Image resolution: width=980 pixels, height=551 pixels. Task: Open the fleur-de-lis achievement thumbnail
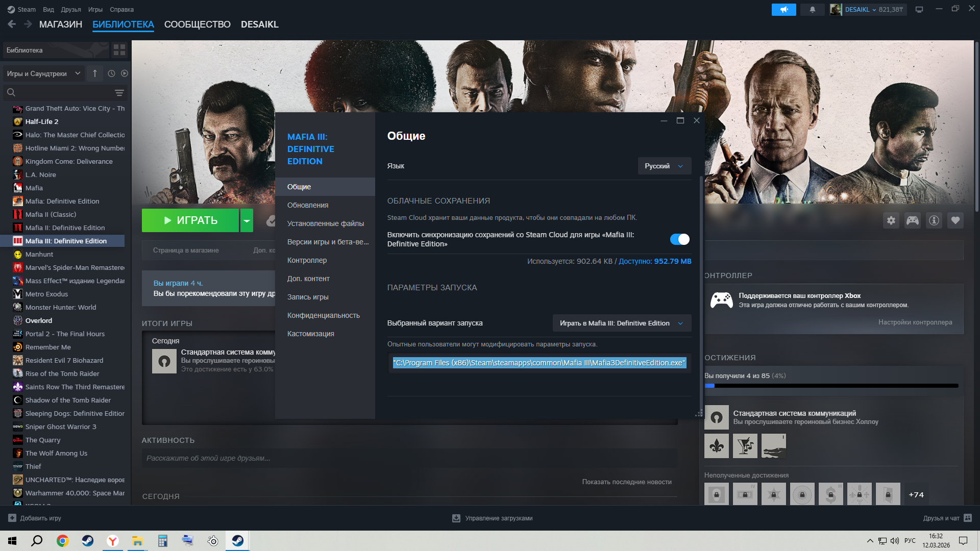point(717,446)
